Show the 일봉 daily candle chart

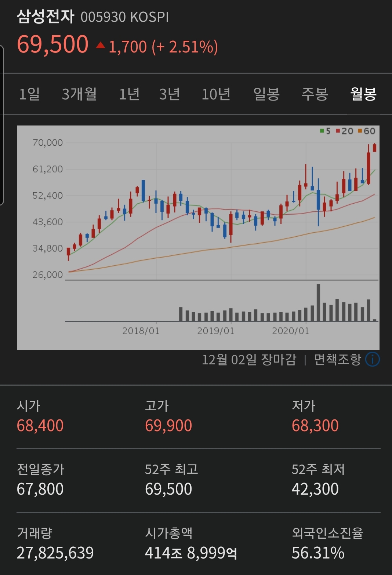266,94
